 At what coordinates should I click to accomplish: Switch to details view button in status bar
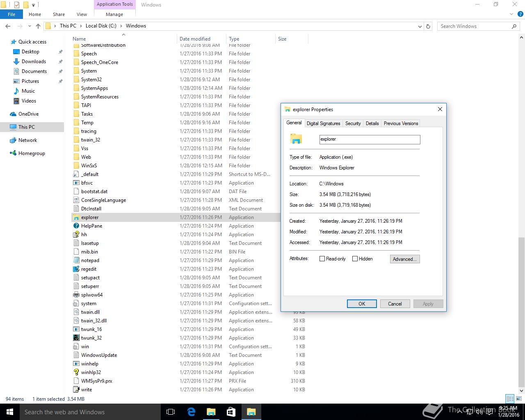(510, 399)
